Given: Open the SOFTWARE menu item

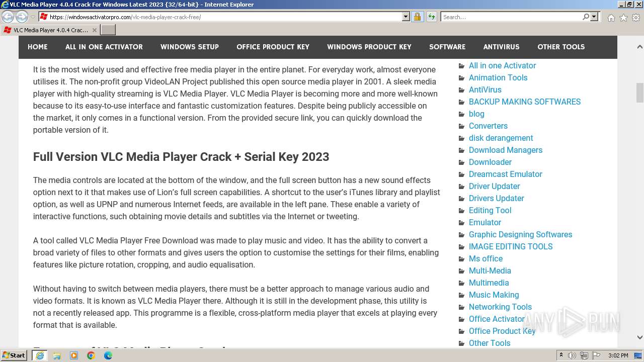Looking at the screenshot, I should coord(447,47).
